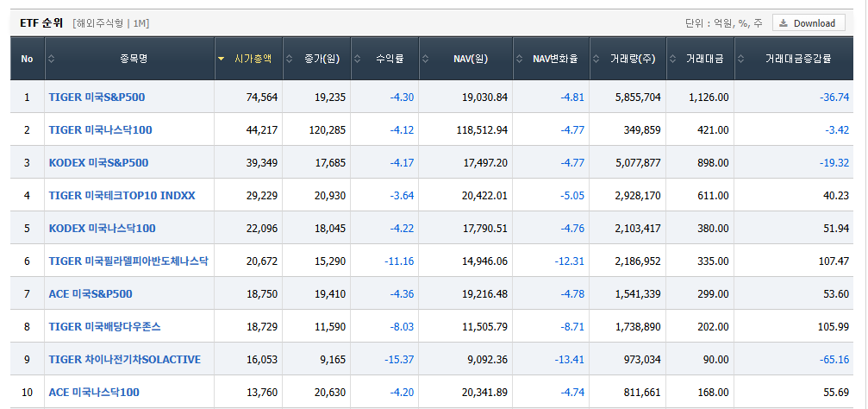The image size is (868, 409).
Task: Select return value -15.37
Action: pos(399,359)
